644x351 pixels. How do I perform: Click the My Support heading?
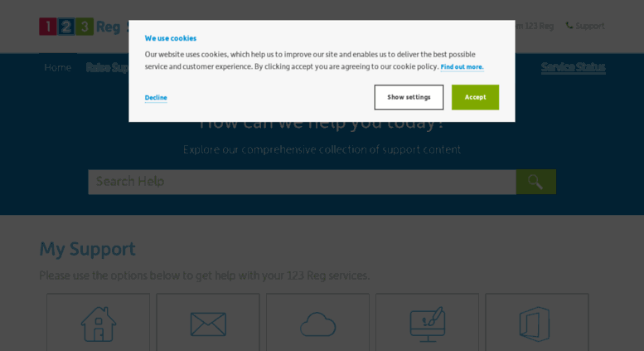(88, 249)
